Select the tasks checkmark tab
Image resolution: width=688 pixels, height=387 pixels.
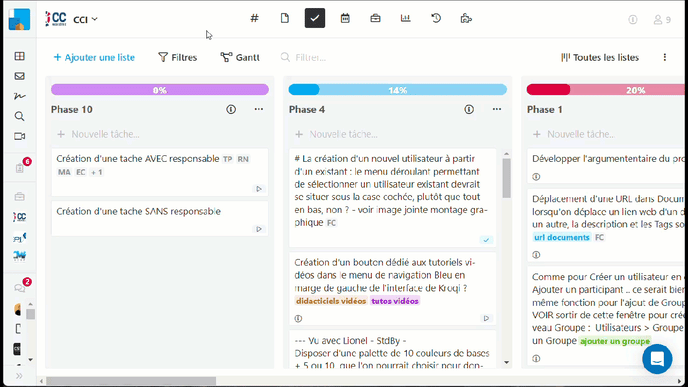point(315,18)
